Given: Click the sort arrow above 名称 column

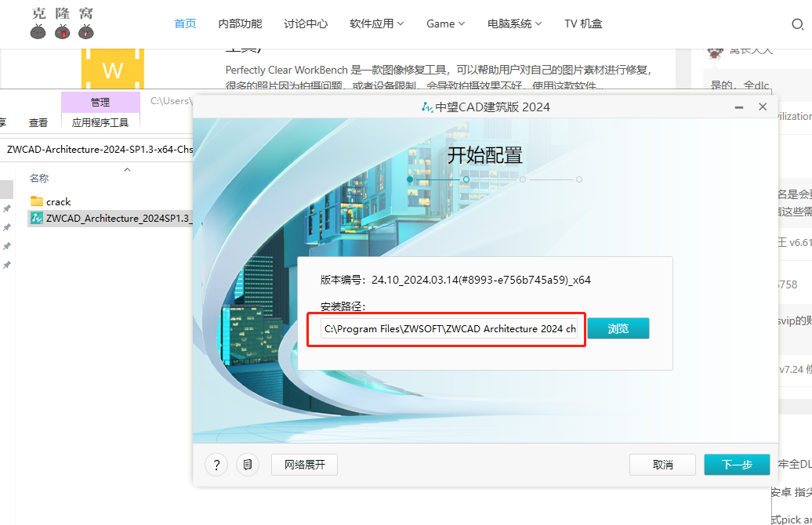Looking at the screenshot, I should coord(128,169).
